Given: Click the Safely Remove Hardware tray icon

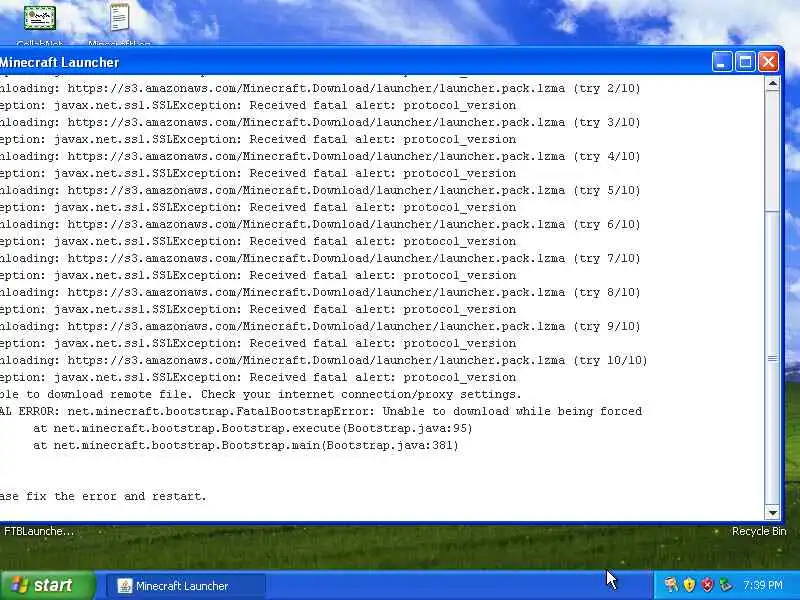Looking at the screenshot, I should pyautogui.click(x=726, y=585).
